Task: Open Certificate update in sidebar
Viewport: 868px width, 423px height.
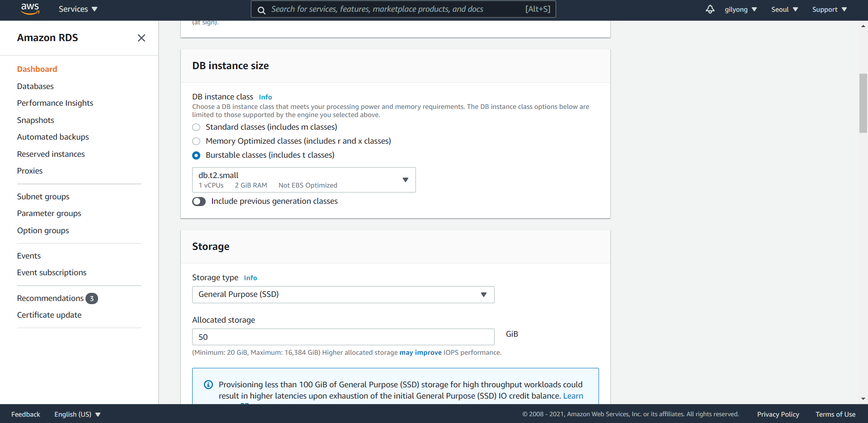Action: tap(49, 315)
